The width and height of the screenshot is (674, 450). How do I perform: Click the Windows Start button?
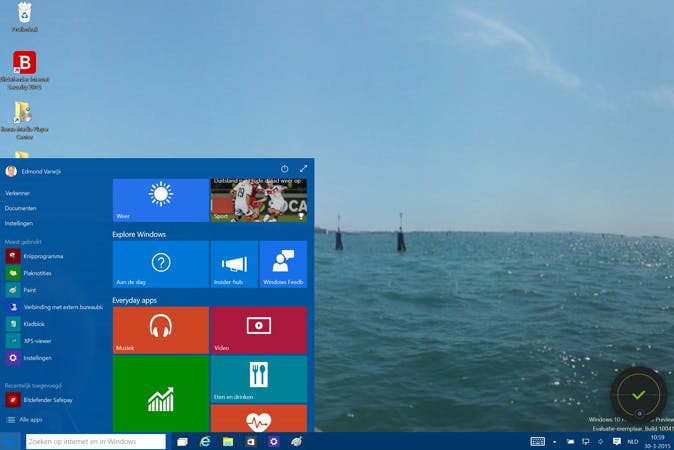click(x=11, y=441)
